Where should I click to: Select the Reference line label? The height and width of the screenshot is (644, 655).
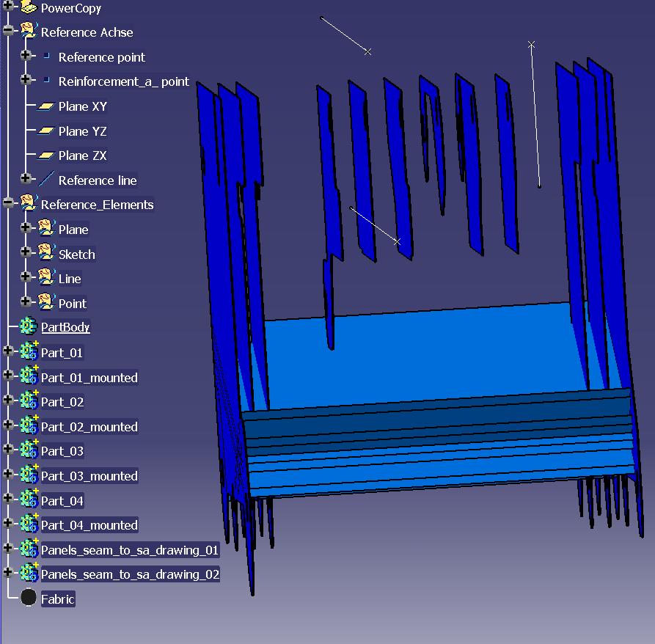point(98,180)
